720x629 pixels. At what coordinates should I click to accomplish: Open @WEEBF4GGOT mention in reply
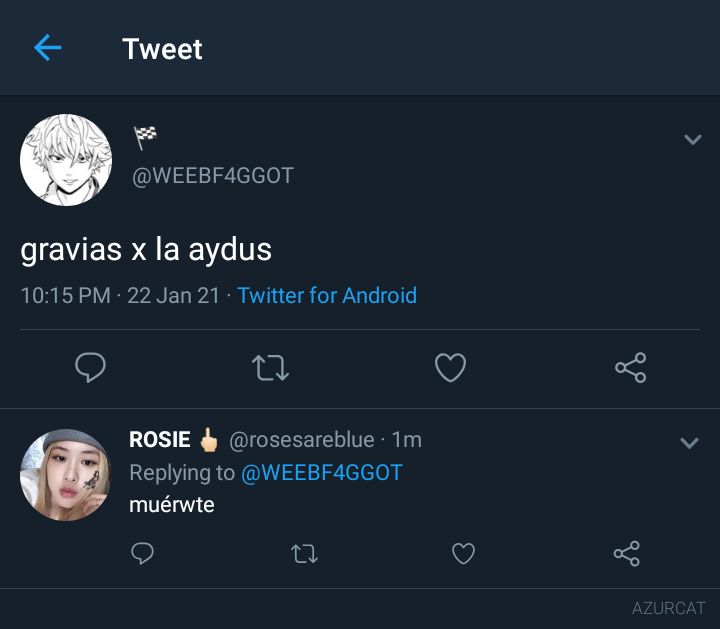[322, 472]
